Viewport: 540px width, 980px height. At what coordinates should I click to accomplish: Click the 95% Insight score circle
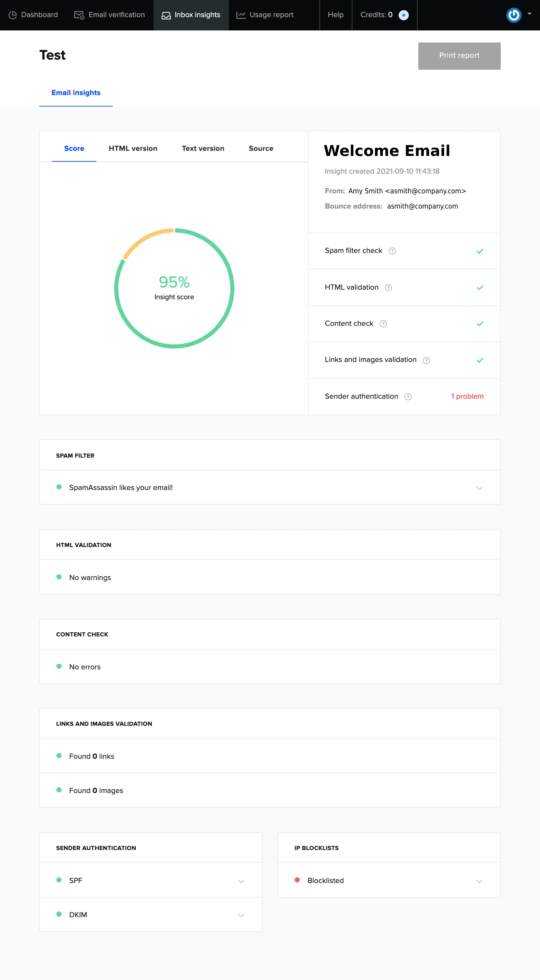[x=174, y=288]
